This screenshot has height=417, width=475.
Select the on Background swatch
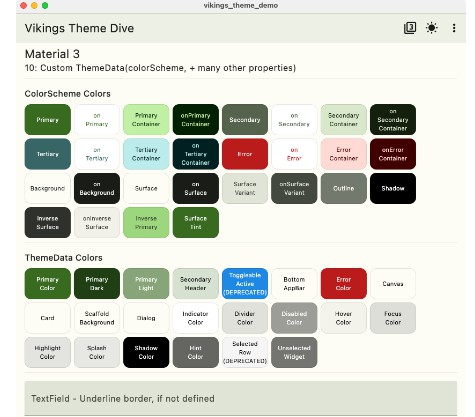(x=97, y=188)
